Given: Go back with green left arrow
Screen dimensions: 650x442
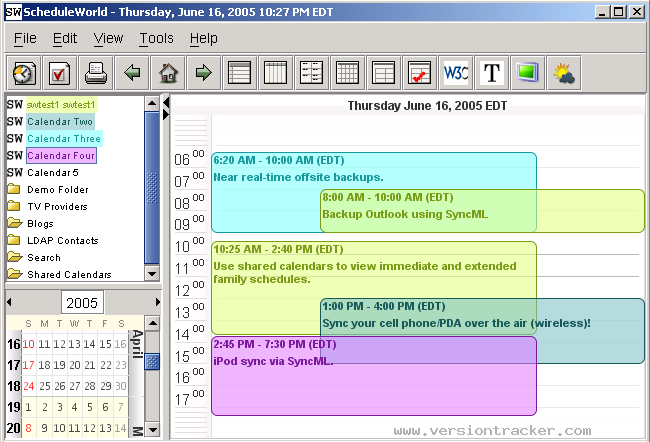Looking at the screenshot, I should (132, 73).
